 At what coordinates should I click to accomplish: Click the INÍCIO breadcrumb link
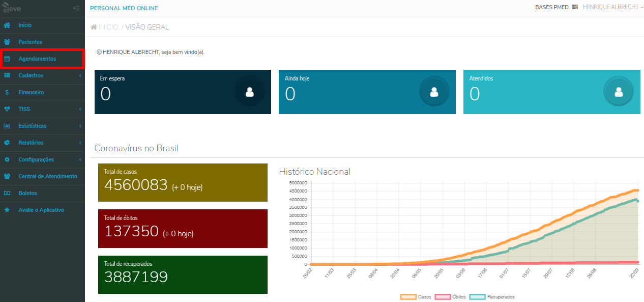click(x=108, y=27)
